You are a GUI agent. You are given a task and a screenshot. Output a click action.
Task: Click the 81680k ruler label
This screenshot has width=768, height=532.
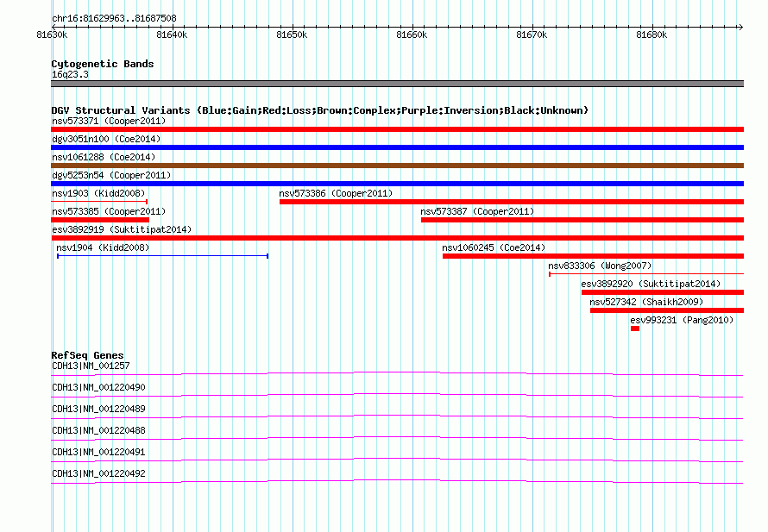coord(652,34)
